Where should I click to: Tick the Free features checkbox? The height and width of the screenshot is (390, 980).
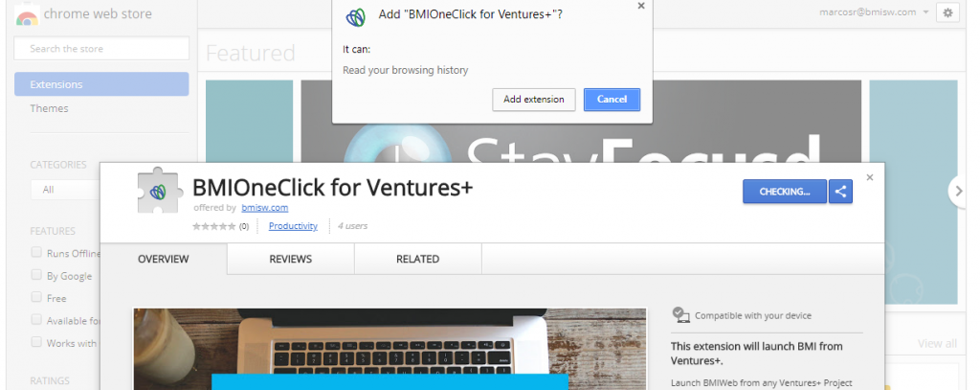pos(37,297)
